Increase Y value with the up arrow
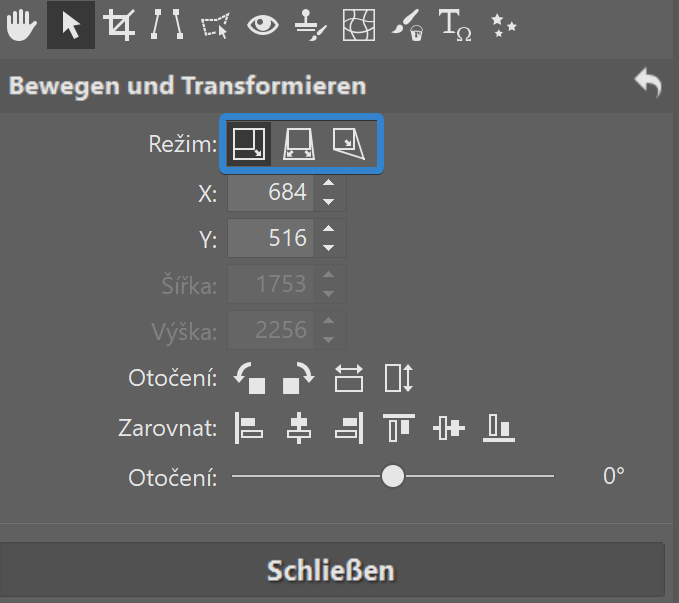Viewport: 679px width, 603px height. coord(329,229)
